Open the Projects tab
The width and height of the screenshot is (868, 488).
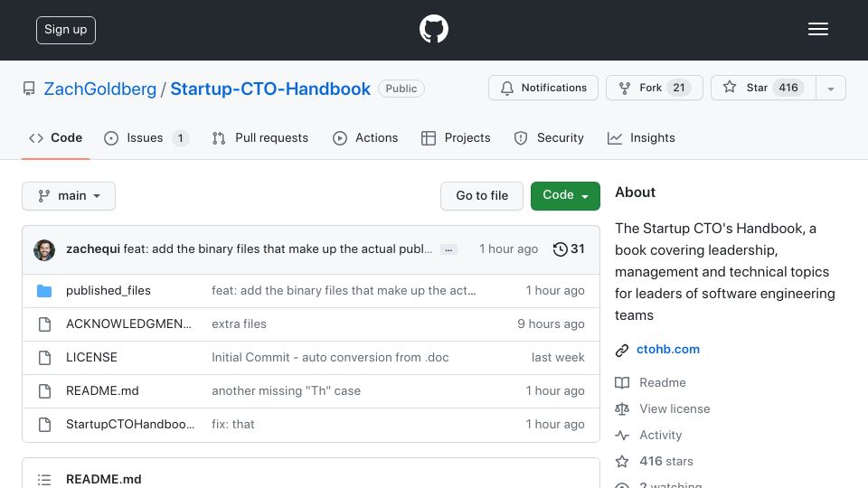pyautogui.click(x=456, y=137)
